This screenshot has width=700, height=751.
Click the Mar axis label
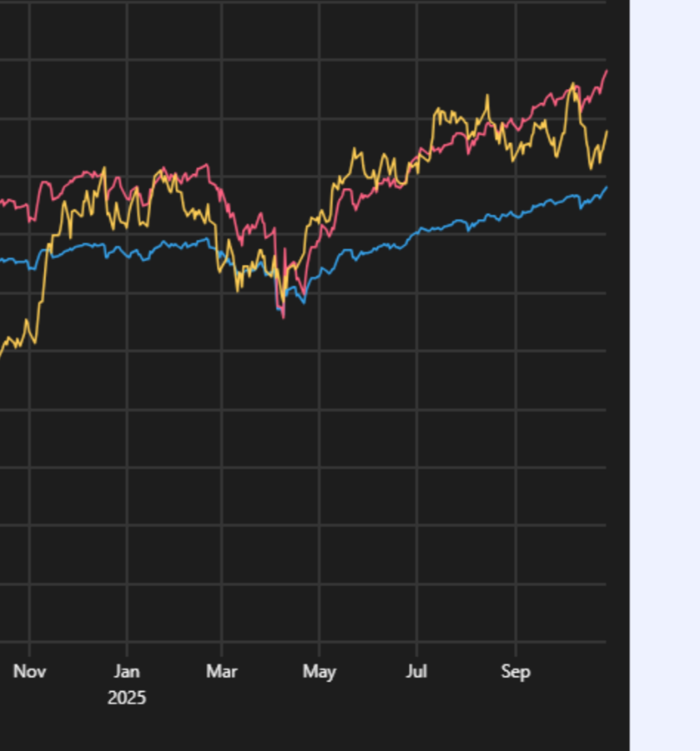click(x=222, y=671)
